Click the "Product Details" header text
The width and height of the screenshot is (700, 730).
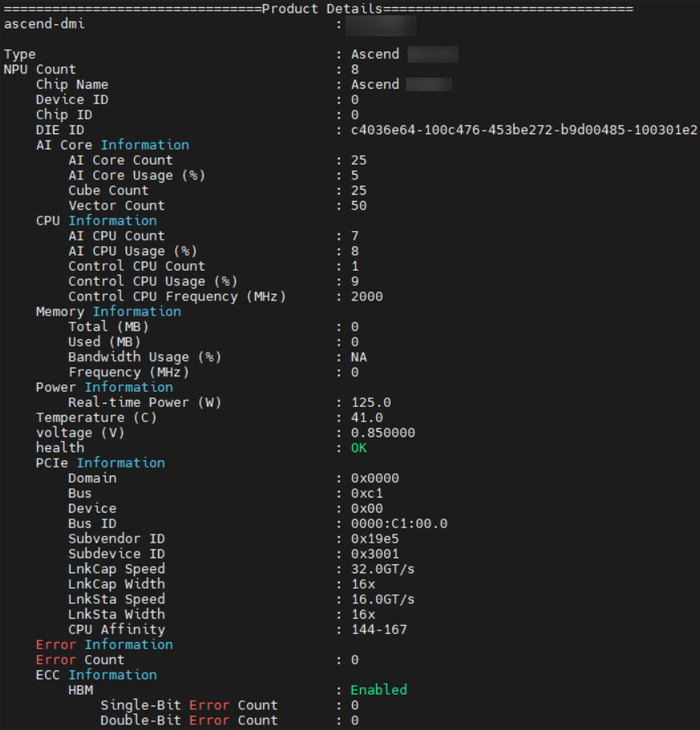tap(322, 9)
